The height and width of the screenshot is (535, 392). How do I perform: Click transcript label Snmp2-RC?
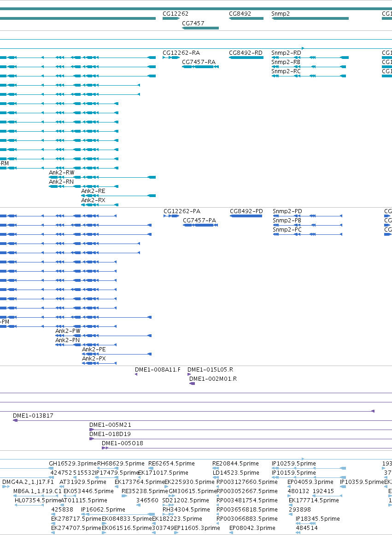click(x=286, y=71)
